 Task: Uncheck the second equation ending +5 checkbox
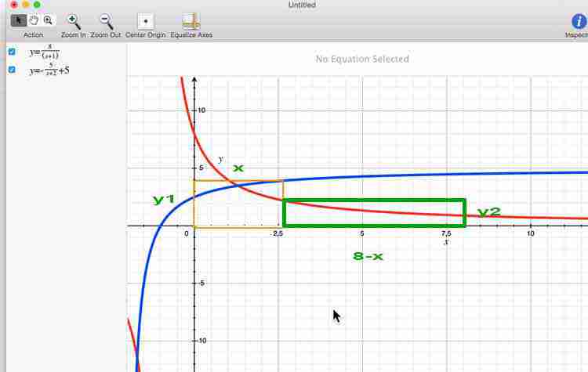12,70
